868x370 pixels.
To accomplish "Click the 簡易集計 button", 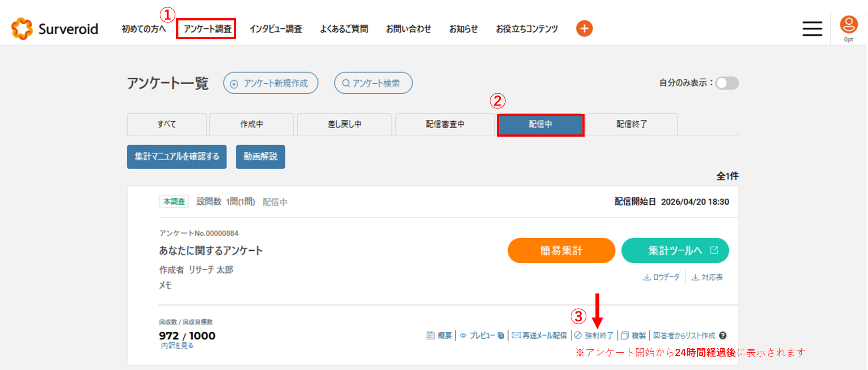I will coord(561,250).
